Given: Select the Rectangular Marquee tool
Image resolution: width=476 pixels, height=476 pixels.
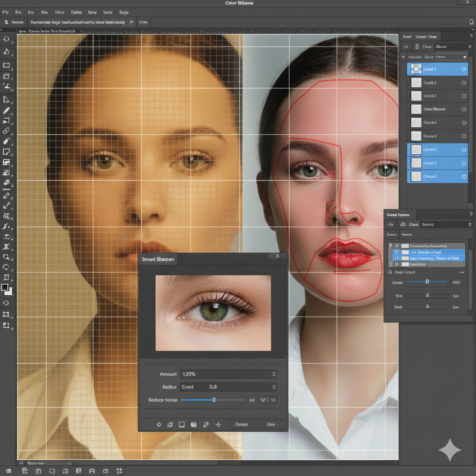Looking at the screenshot, I should tap(7, 66).
